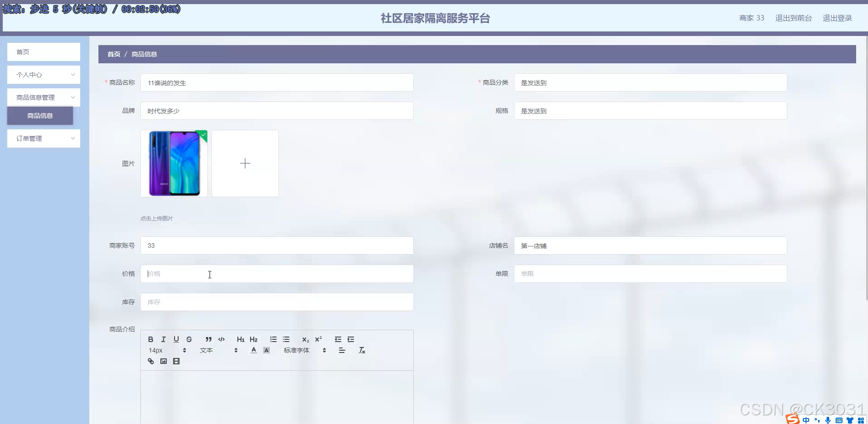Focus the 商品分类 input field
The height and width of the screenshot is (424, 868).
(x=651, y=82)
